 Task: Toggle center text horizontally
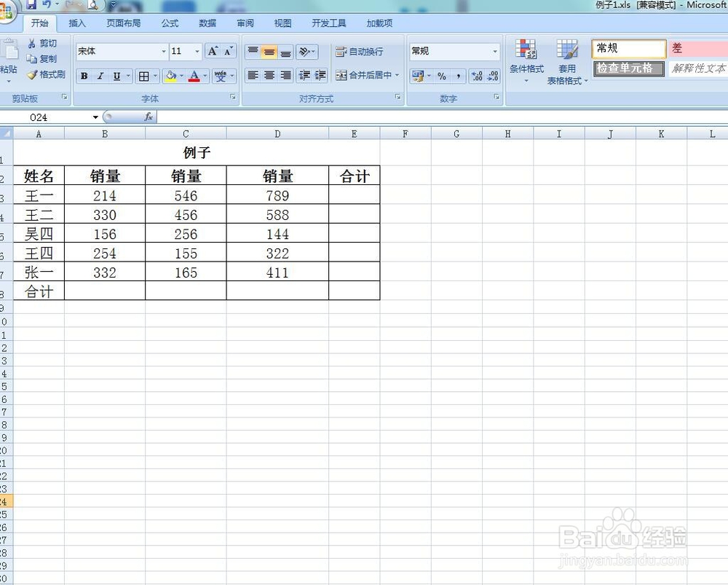[269, 75]
